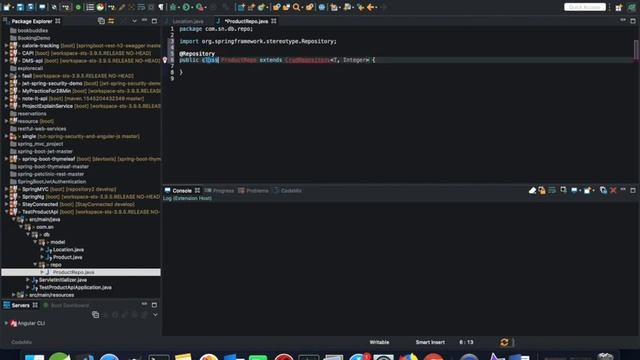Click the Quick Access search field
640x360 pixels.
click(x=585, y=7)
